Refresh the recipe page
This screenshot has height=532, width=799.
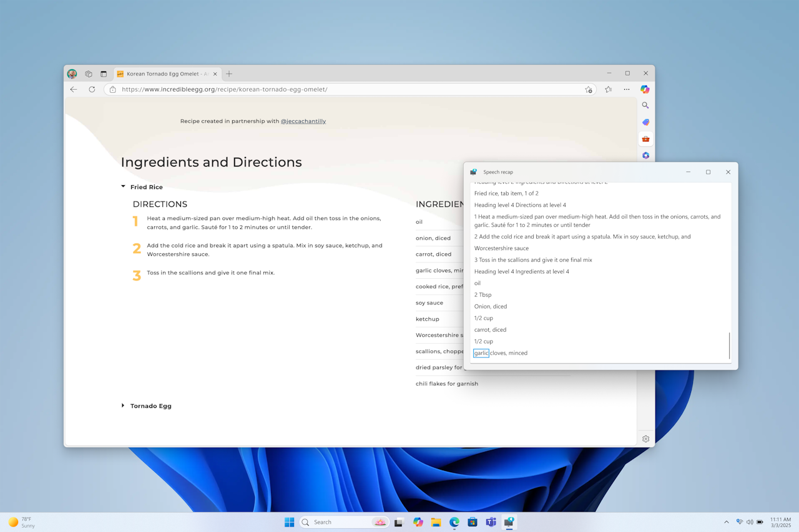(92, 89)
